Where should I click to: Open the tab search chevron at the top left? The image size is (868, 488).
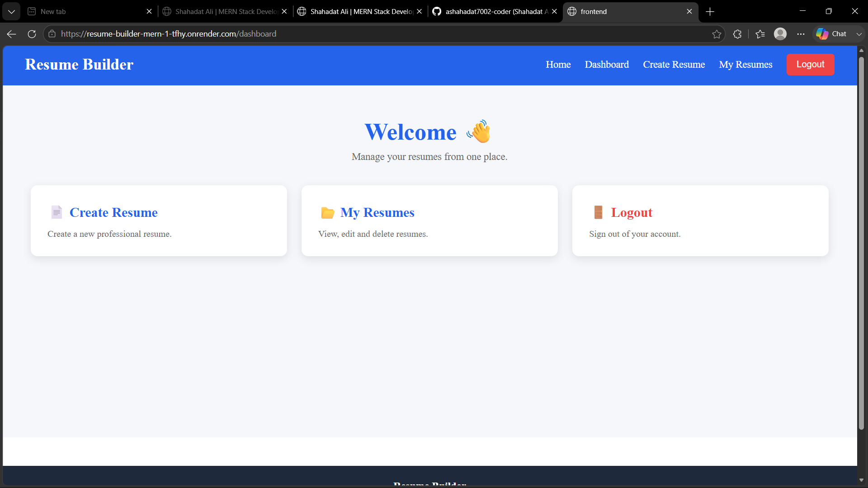pyautogui.click(x=11, y=11)
